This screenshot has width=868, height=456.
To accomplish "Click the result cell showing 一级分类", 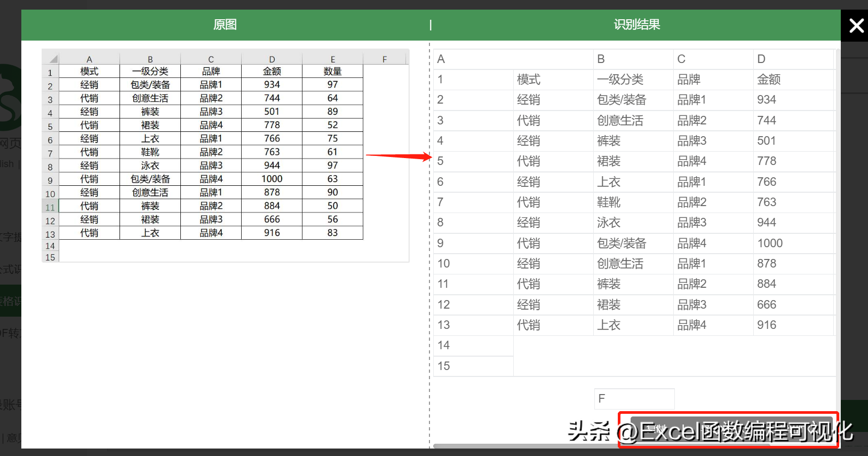I will [633, 80].
